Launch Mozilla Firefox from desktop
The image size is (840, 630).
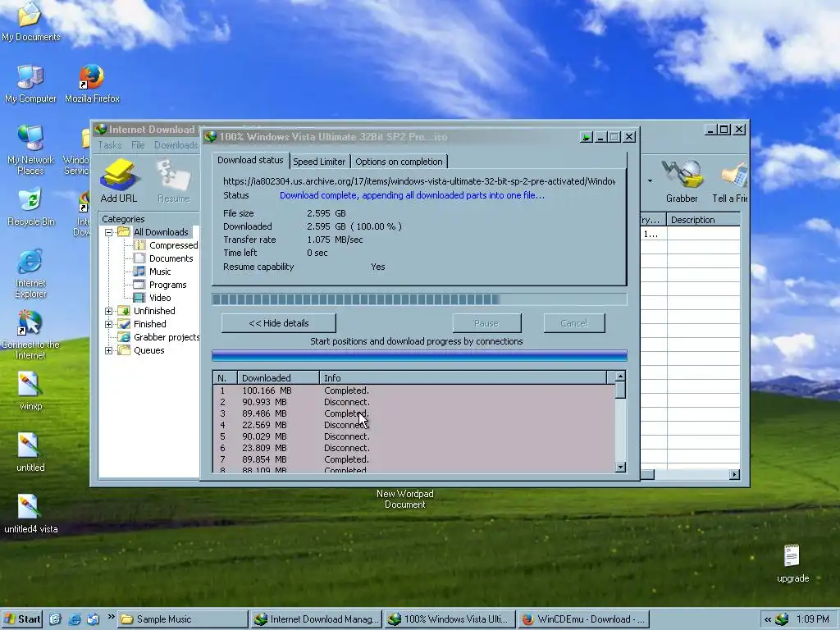point(92,84)
